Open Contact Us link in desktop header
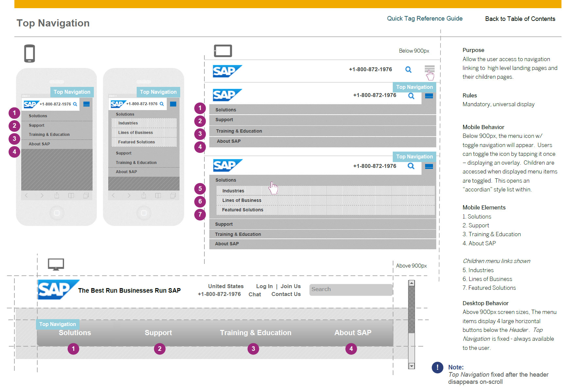 point(286,294)
